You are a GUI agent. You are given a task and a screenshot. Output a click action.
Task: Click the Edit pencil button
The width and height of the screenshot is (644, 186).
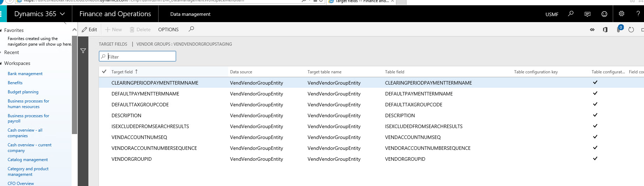89,29
